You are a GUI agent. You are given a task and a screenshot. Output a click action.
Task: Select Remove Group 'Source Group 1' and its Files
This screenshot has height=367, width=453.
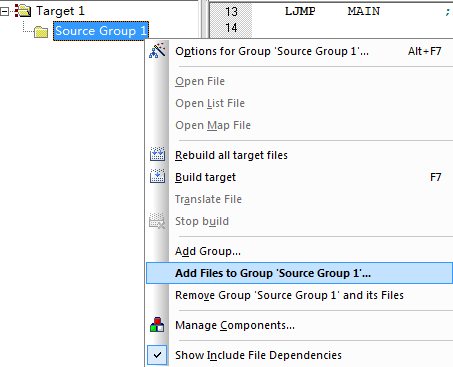point(289,295)
